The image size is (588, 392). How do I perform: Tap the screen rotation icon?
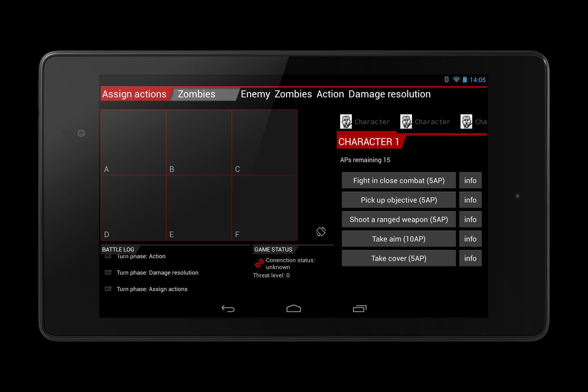[x=321, y=232]
